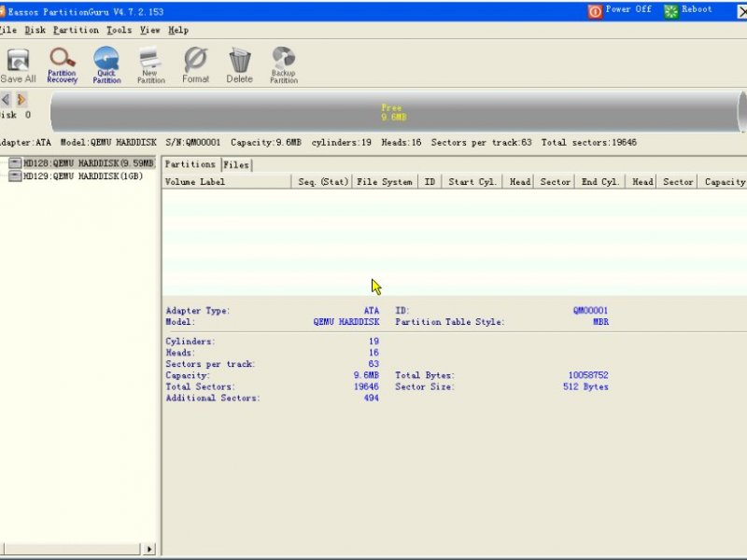Open the Backup Partition tool
Screen dimensions: 747x560
[x=284, y=65]
